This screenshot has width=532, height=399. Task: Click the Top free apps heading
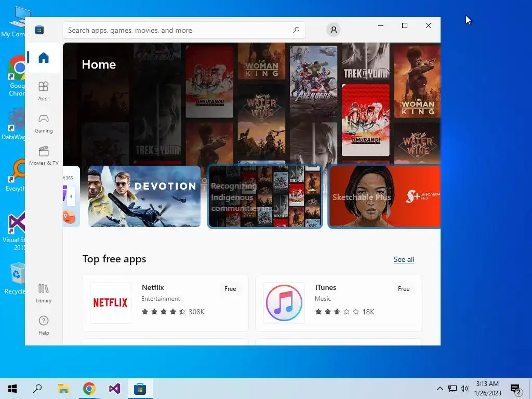(114, 259)
